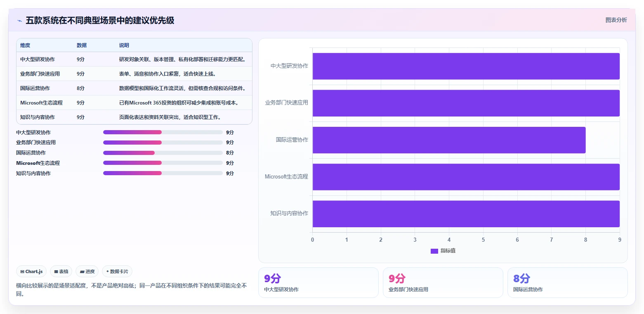Image resolution: width=644 pixels, height=314 pixels.
Task: Select the 表格 tag chip
Action: [x=61, y=271]
